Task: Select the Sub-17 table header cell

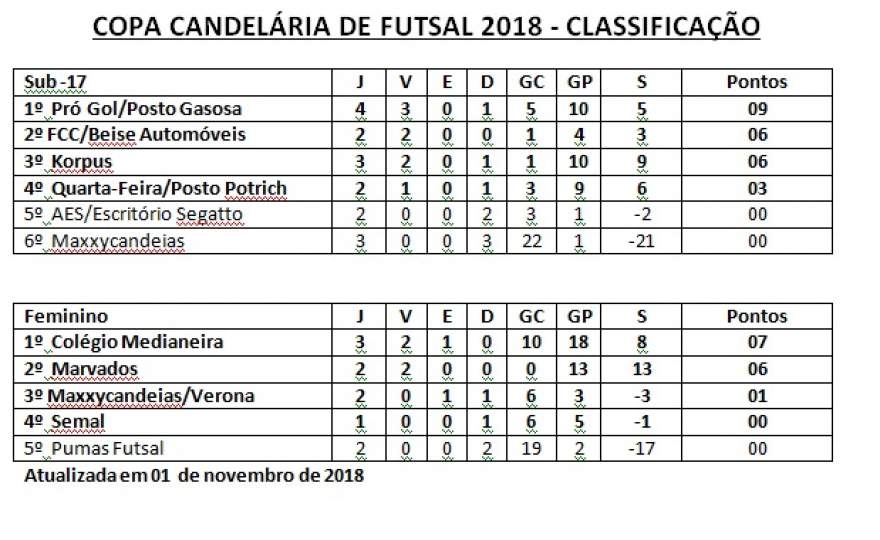Action: 173,83
